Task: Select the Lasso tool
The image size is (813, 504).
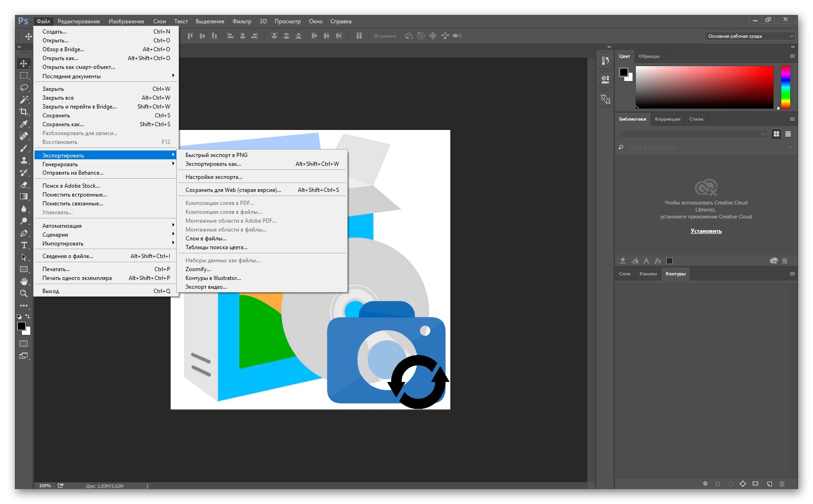Action: click(x=24, y=88)
